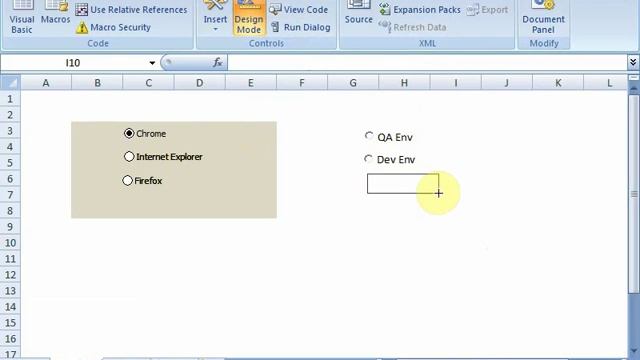Click the Select All corner button
The height and width of the screenshot is (360, 640).
(10, 83)
